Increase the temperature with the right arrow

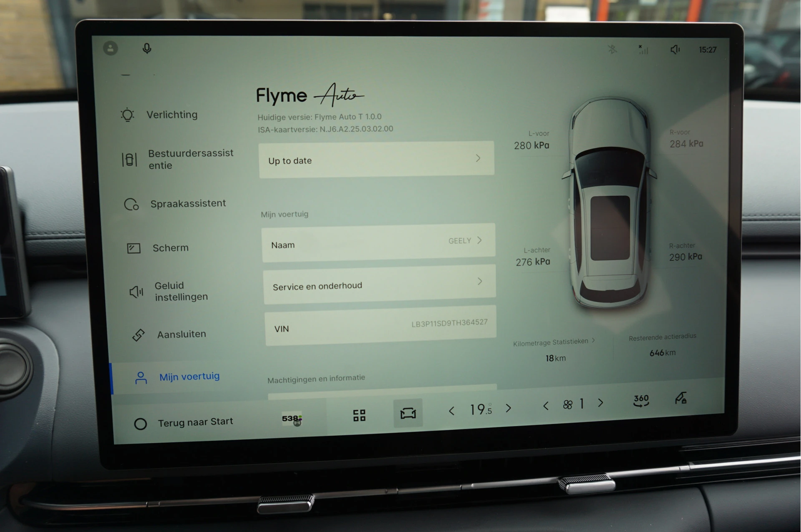coord(508,408)
